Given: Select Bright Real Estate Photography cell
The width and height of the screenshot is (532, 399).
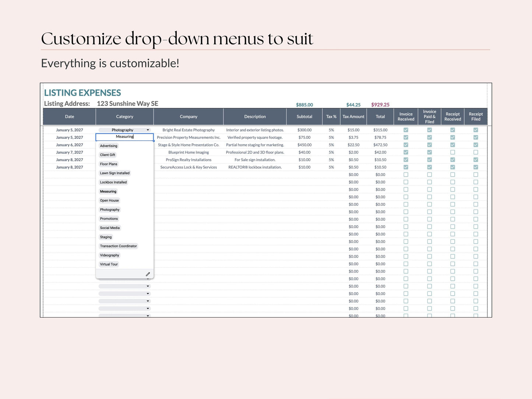Looking at the screenshot, I should (189, 130).
